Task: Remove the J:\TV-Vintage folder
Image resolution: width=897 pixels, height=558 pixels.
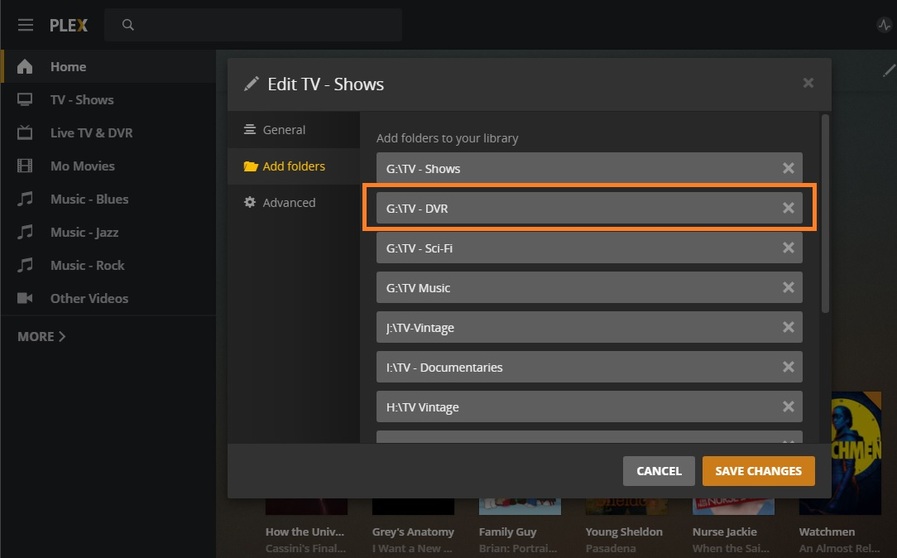Action: pyautogui.click(x=788, y=327)
